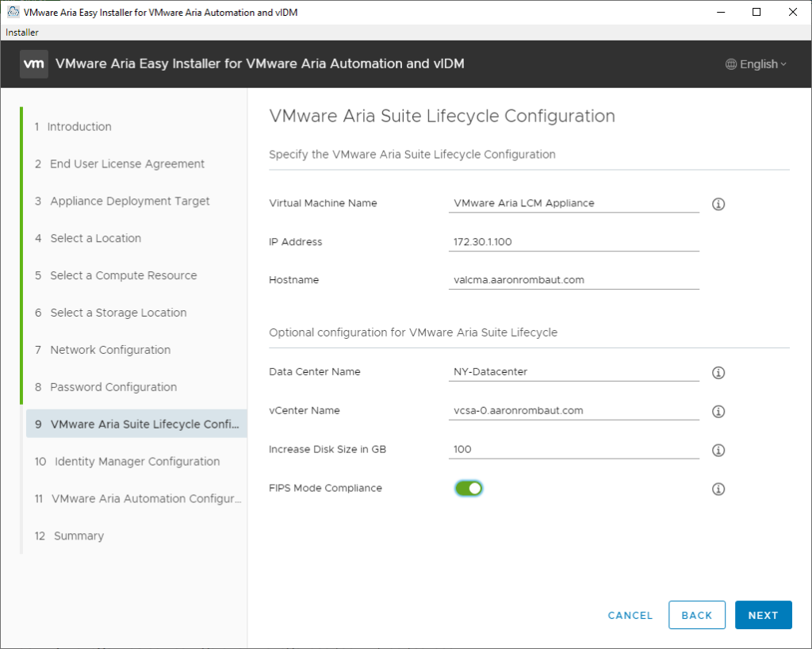Open the Installer menu
This screenshot has width=812, height=649.
click(22, 33)
